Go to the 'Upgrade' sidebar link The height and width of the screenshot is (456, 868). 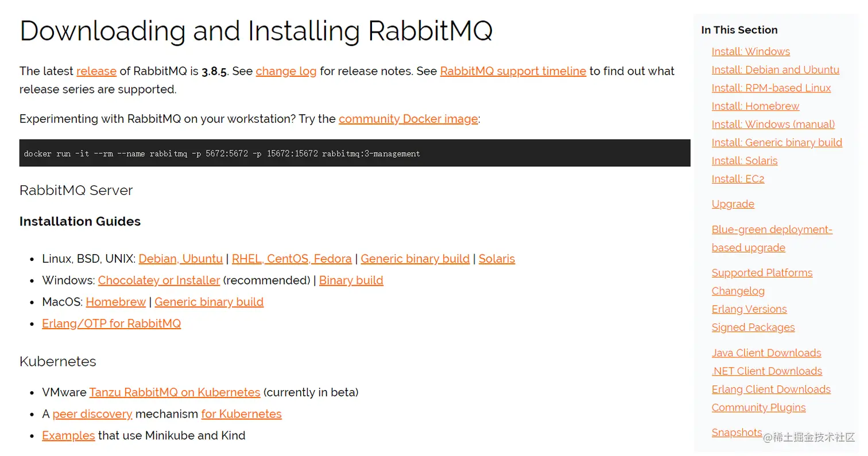[x=733, y=204]
